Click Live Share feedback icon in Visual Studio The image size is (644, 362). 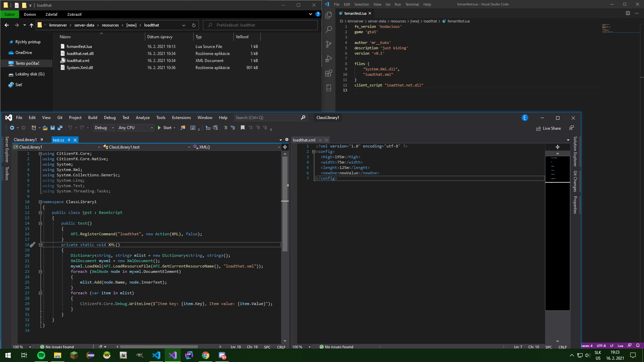(x=572, y=128)
